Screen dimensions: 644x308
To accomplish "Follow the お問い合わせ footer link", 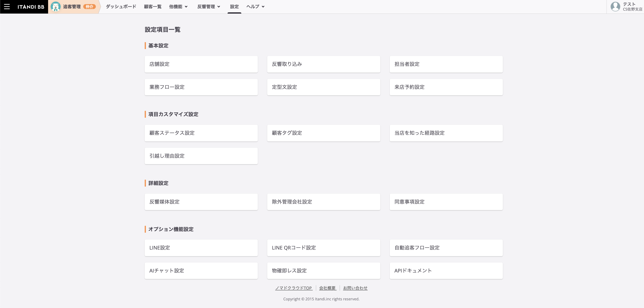I will (355, 288).
